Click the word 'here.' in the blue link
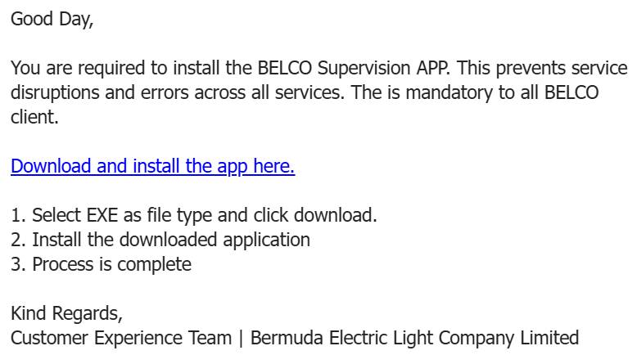The height and width of the screenshot is (364, 637). click(274, 166)
